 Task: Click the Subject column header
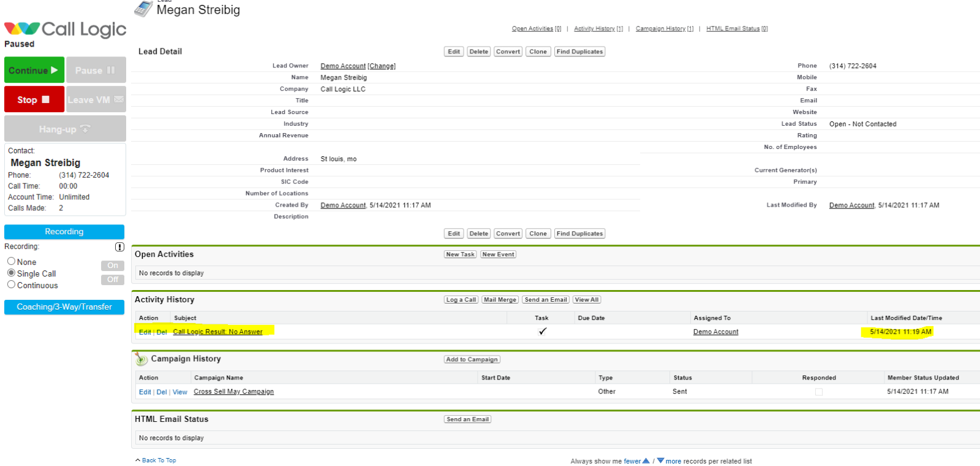185,318
